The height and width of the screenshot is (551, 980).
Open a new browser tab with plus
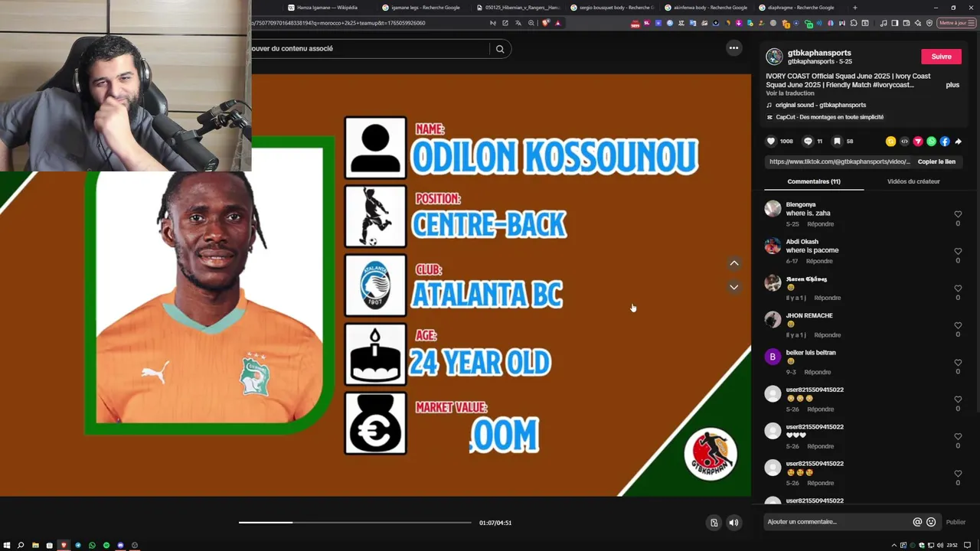[855, 8]
